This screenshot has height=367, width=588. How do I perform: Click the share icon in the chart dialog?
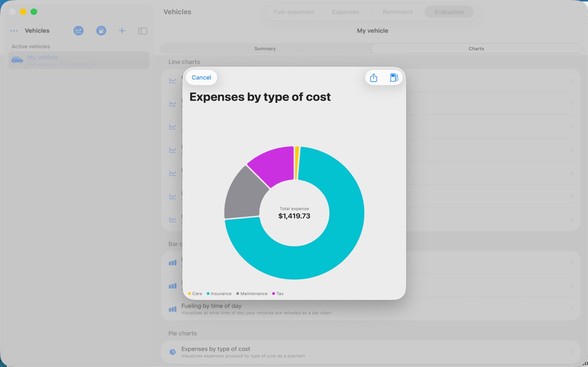(x=374, y=78)
